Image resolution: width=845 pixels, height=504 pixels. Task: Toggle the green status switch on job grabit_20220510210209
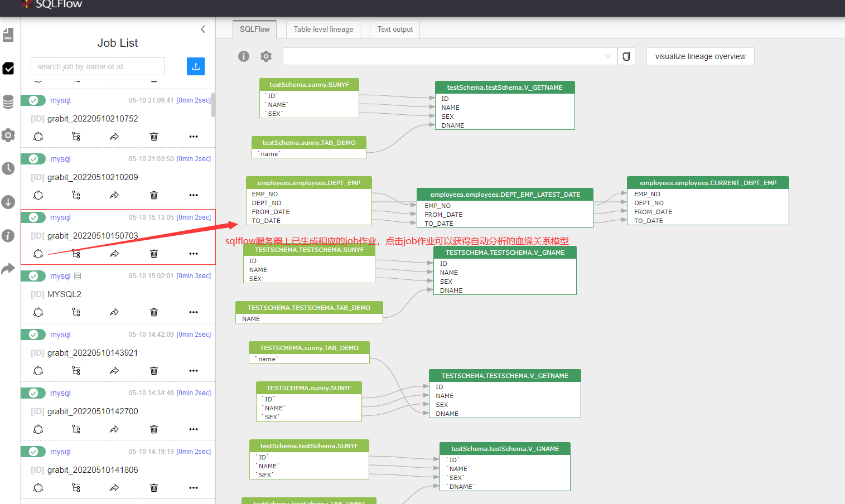(33, 159)
